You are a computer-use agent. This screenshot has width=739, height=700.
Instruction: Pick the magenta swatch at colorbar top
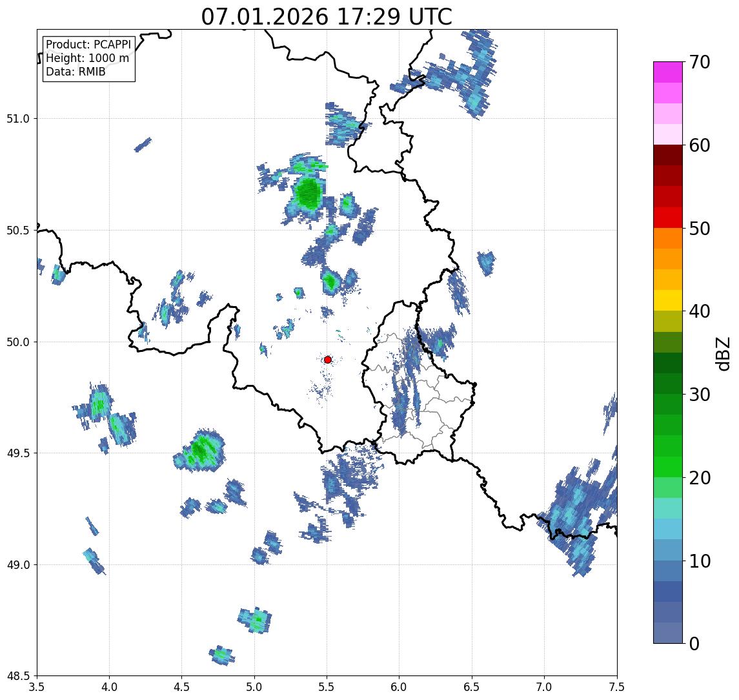[x=668, y=72]
